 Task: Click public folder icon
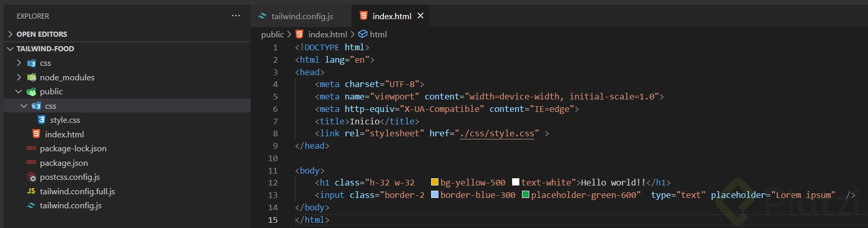31,91
